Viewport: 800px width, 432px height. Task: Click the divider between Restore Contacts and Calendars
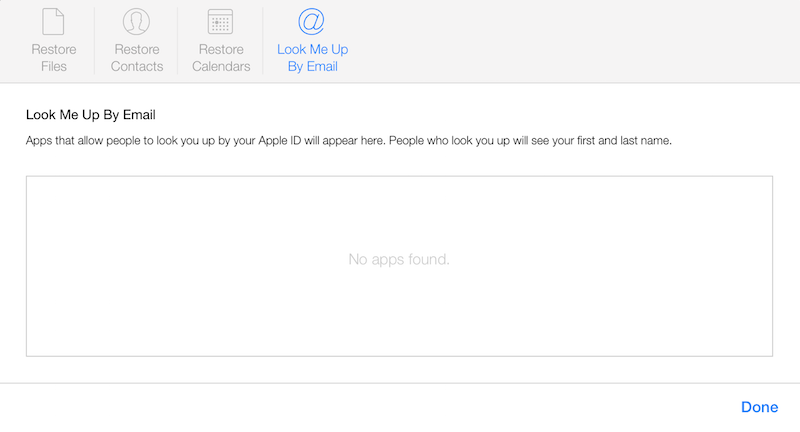(178, 41)
